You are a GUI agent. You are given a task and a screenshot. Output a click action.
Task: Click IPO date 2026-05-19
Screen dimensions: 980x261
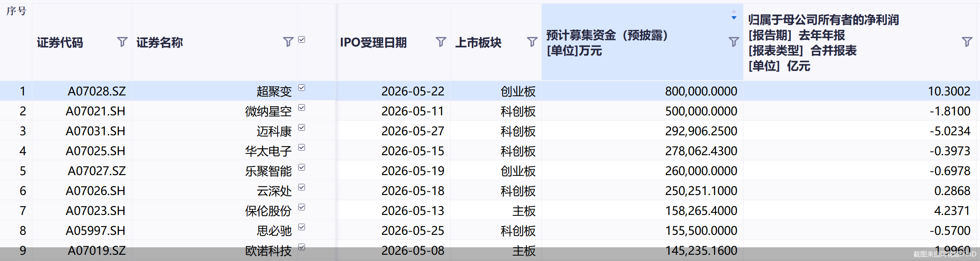coord(413,171)
